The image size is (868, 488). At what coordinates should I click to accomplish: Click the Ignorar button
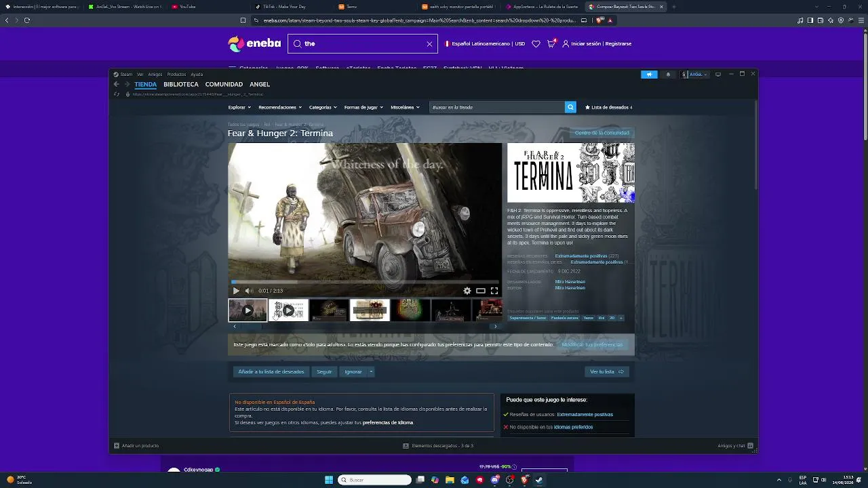pyautogui.click(x=353, y=371)
